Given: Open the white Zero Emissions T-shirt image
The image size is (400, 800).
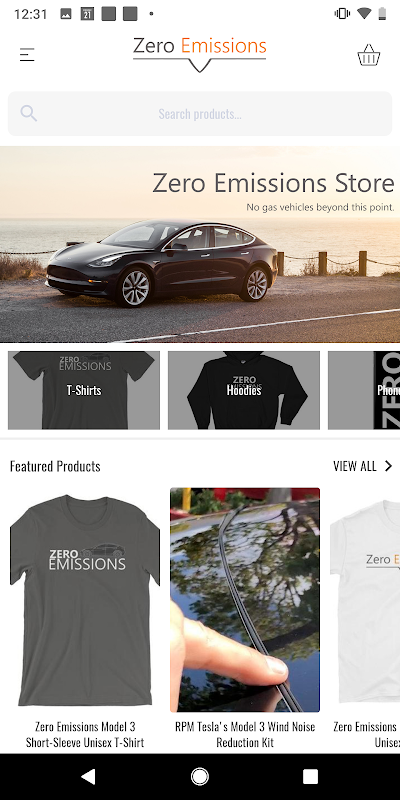Looking at the screenshot, I should (x=365, y=600).
